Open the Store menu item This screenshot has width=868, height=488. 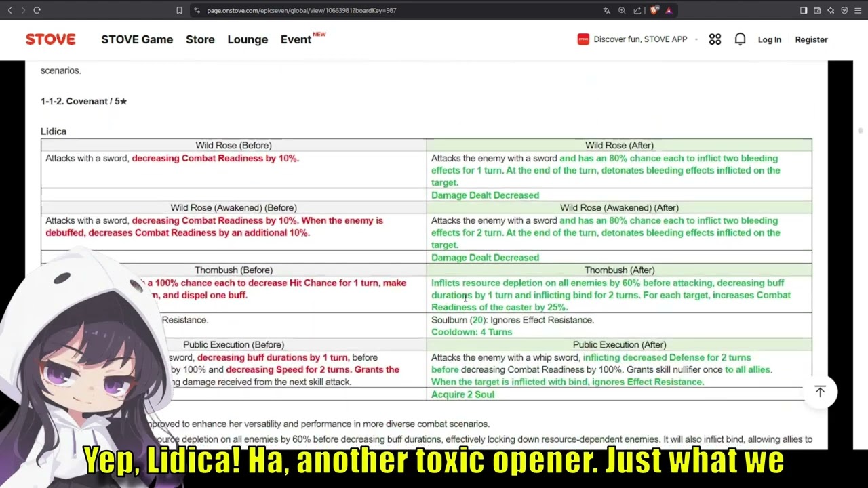point(200,39)
